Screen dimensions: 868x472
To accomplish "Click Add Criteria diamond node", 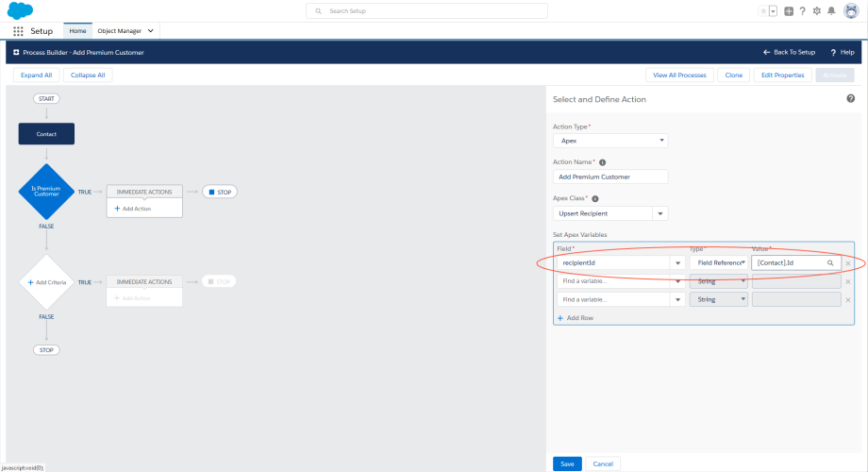I will point(46,282).
